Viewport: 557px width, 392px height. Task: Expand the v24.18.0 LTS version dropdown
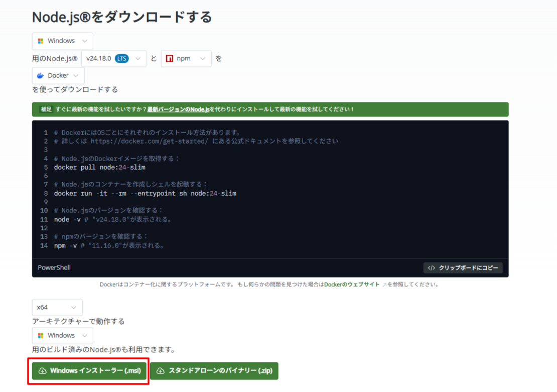[x=114, y=58]
